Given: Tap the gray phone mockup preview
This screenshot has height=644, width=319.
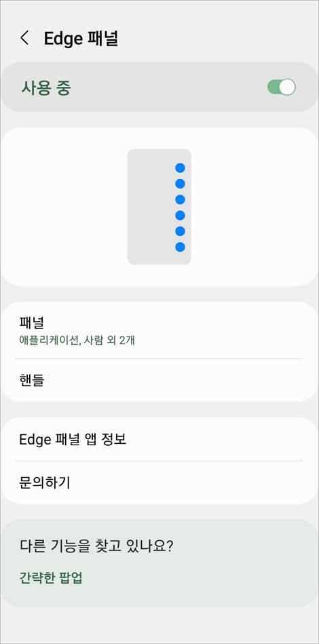Looking at the screenshot, I should [159, 206].
